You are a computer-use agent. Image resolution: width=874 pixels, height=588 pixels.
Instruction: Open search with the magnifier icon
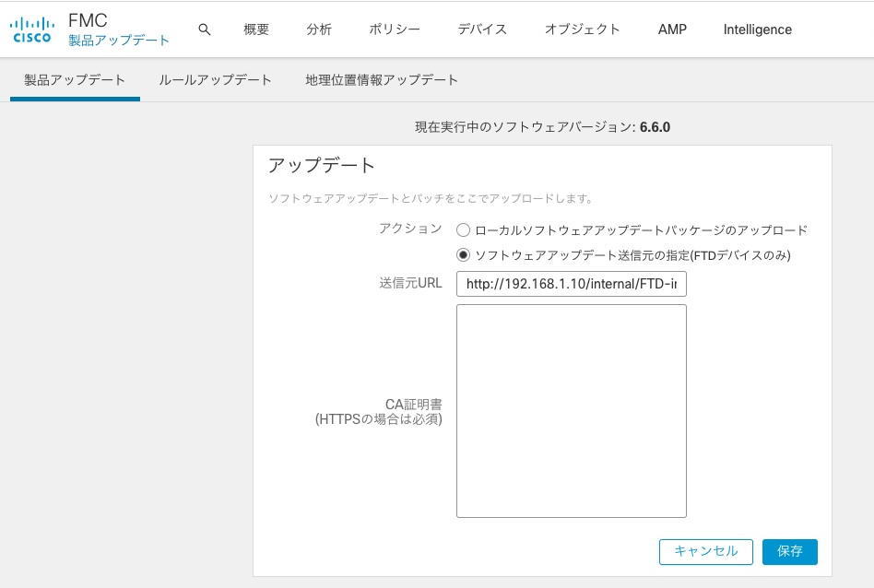(x=205, y=29)
